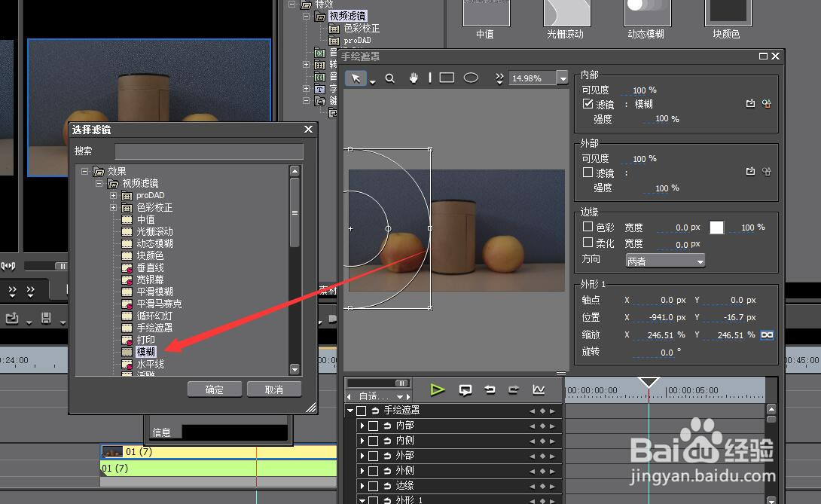Viewport: 821px width, 504px height.
Task: Confirm with the 确定 button
Action: pos(215,389)
